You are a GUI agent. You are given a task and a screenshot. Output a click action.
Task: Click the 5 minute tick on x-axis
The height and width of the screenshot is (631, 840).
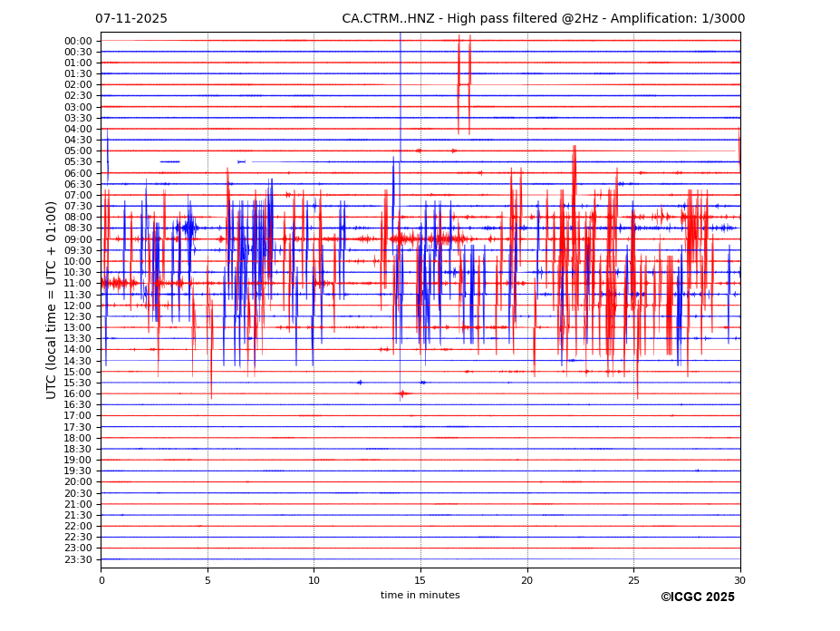tap(208, 580)
